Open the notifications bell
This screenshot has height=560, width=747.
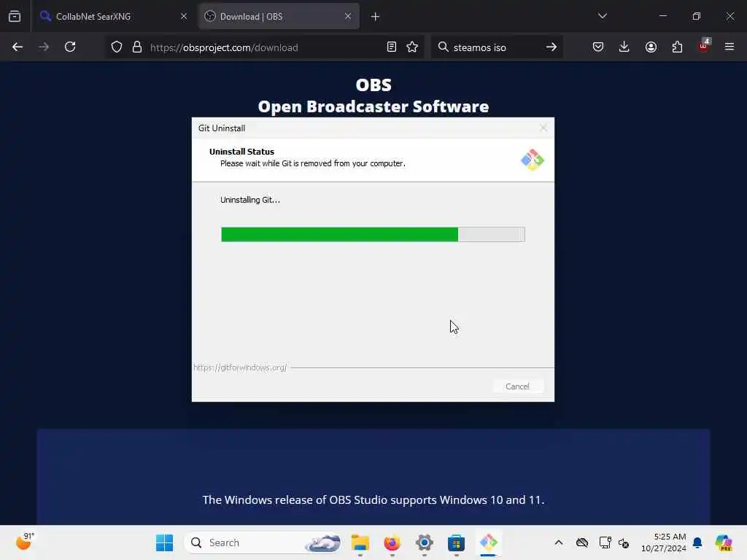click(x=697, y=542)
